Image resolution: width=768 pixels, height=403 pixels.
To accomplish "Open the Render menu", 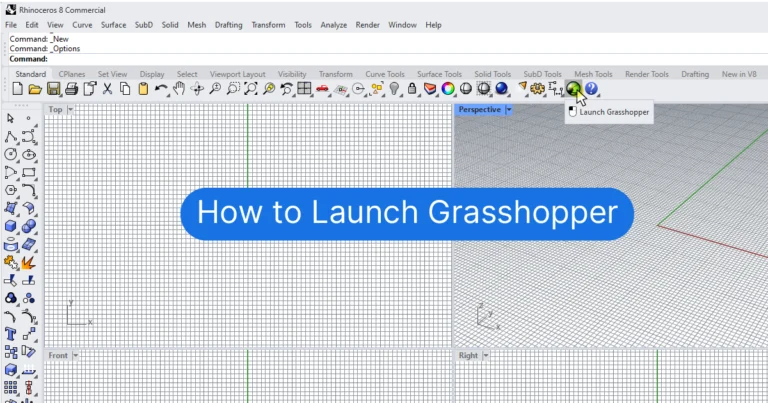I will [x=368, y=25].
